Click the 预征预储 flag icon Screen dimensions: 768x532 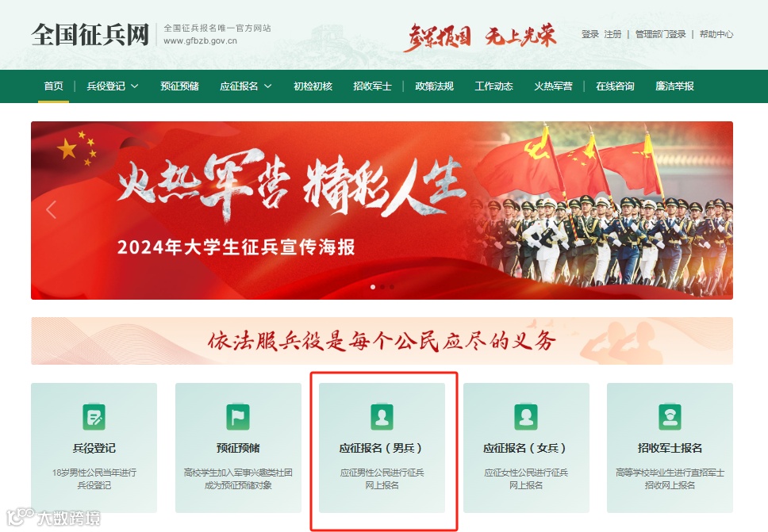click(x=238, y=417)
